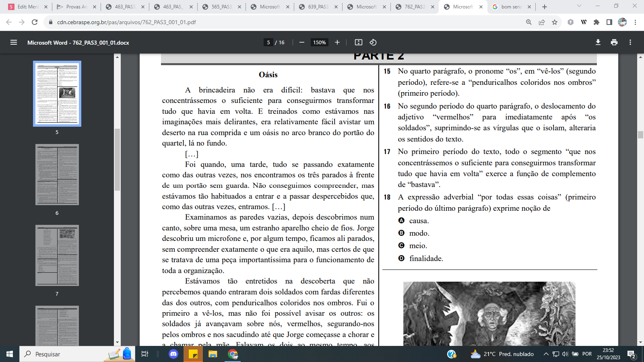Open the weather widget 21°C

(502, 354)
